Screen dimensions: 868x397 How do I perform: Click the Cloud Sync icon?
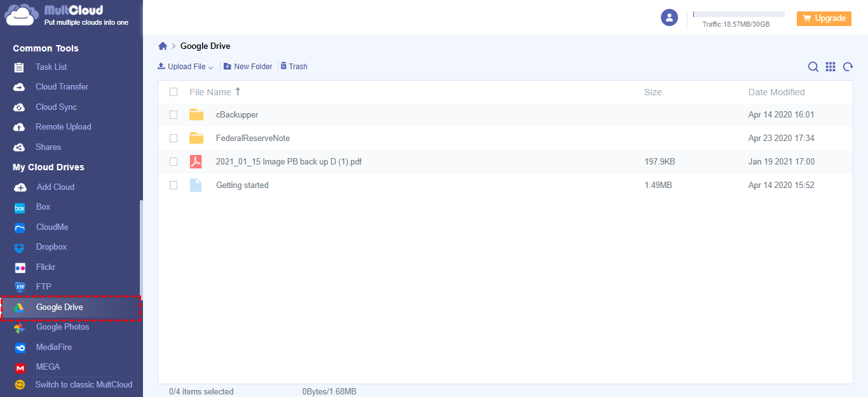click(20, 107)
